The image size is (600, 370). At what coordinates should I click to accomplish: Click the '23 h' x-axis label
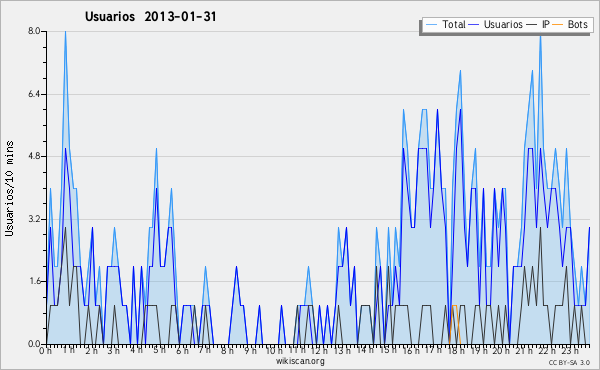pos(569,351)
